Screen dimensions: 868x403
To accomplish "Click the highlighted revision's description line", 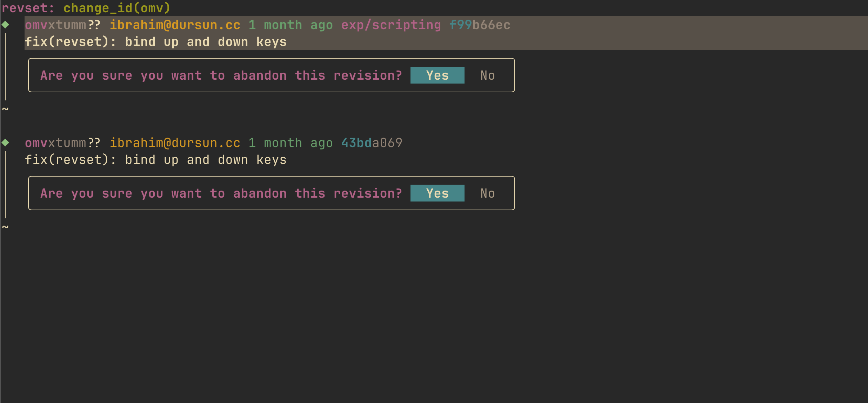I will click(x=155, y=42).
